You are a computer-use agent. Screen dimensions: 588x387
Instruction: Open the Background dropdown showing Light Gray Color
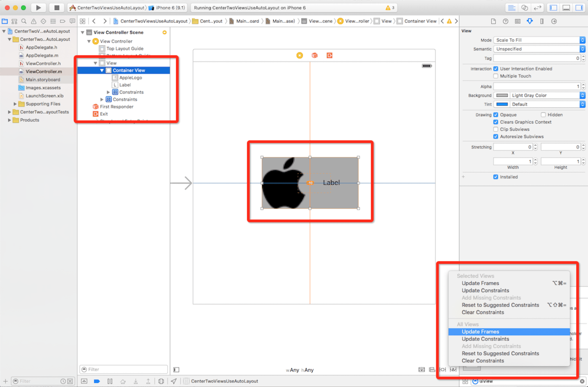click(x=547, y=95)
